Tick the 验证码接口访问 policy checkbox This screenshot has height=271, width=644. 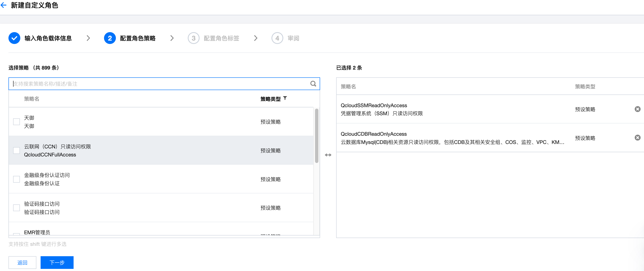(x=16, y=208)
